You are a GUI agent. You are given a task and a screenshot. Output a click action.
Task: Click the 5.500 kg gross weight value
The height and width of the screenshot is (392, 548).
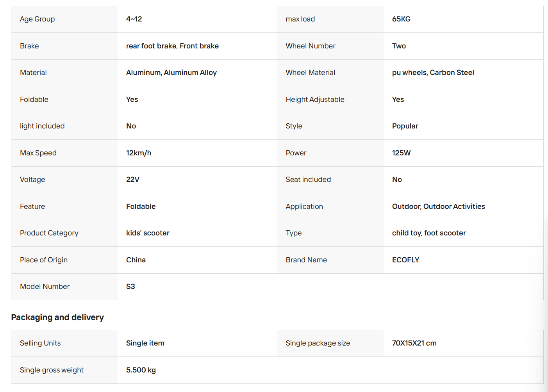pyautogui.click(x=141, y=370)
